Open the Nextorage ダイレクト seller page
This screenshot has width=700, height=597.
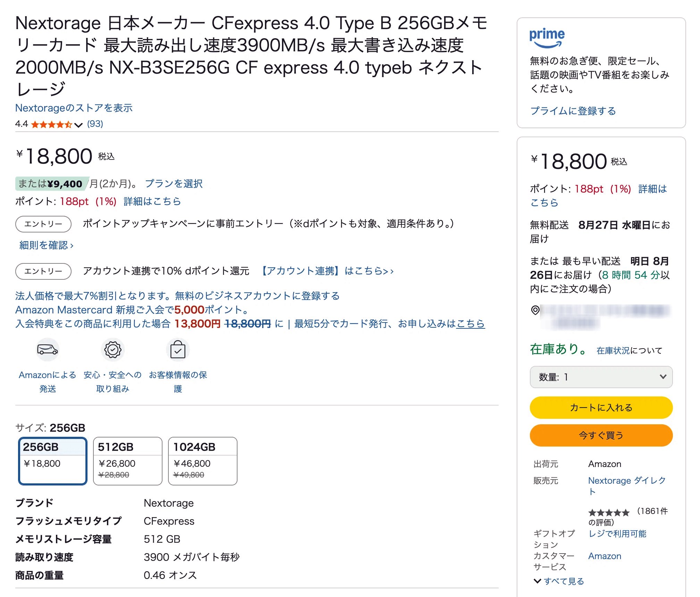(626, 481)
